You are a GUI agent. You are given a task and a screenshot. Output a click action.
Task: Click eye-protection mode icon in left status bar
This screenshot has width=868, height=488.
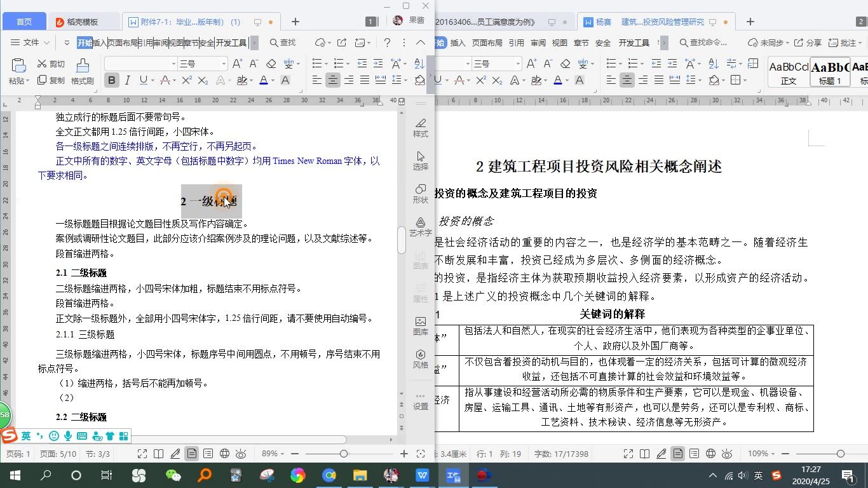(x=241, y=454)
